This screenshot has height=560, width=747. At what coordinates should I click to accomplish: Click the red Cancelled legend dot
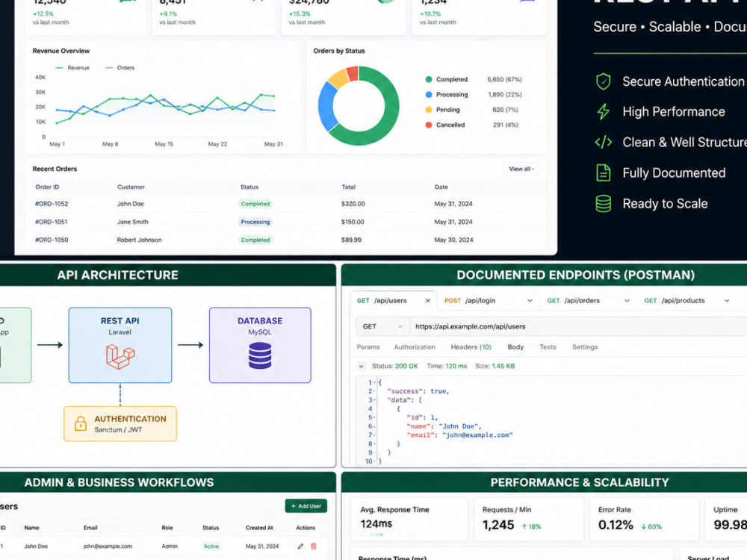coord(429,125)
